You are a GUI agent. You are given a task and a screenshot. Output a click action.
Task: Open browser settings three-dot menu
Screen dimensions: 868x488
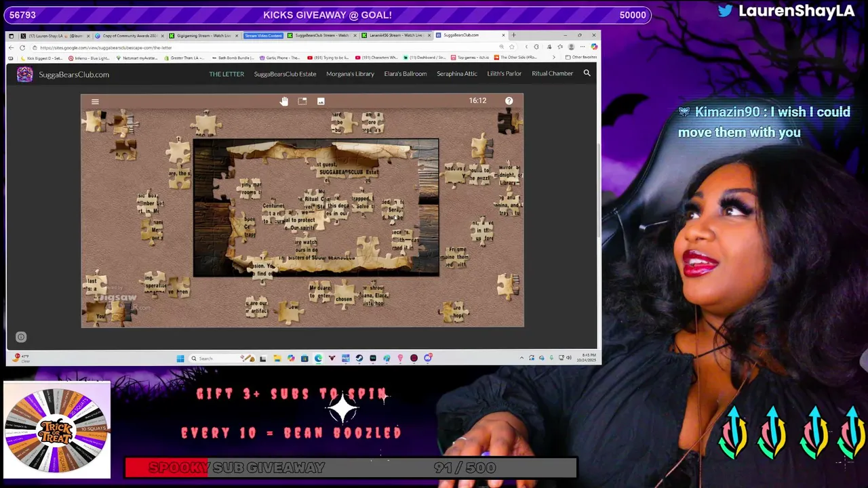pos(583,47)
